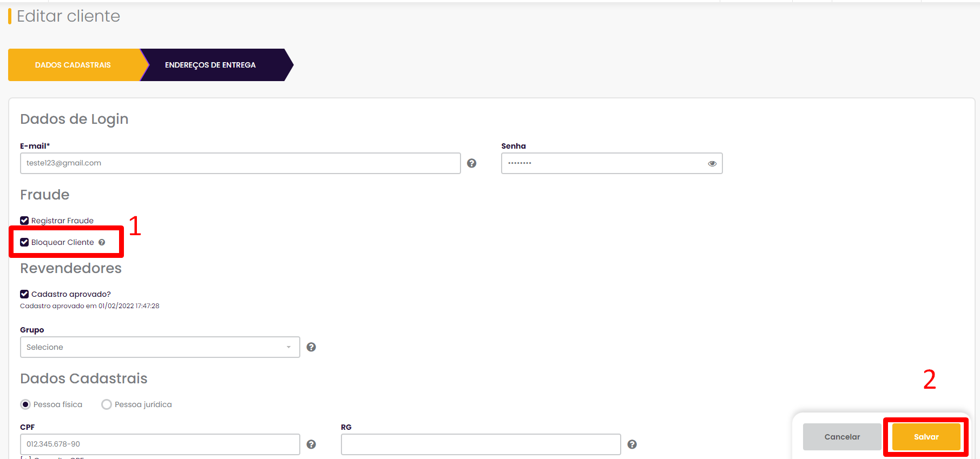
Task: Click the help icon next to Bloquear Cliente
Action: (102, 242)
